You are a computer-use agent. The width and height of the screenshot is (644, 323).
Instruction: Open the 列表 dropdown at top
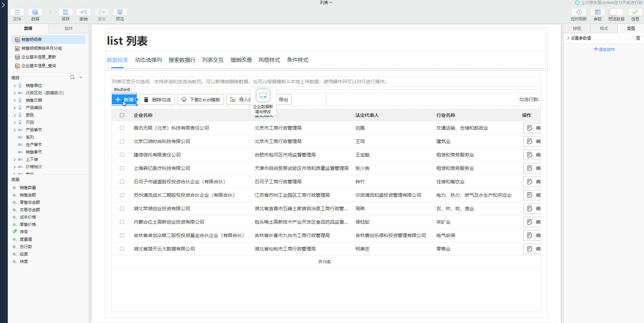coord(326,3)
